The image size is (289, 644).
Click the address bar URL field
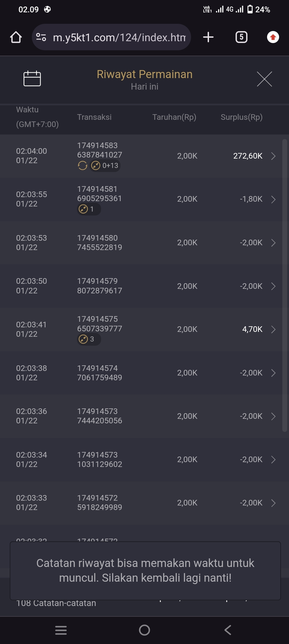(x=119, y=37)
